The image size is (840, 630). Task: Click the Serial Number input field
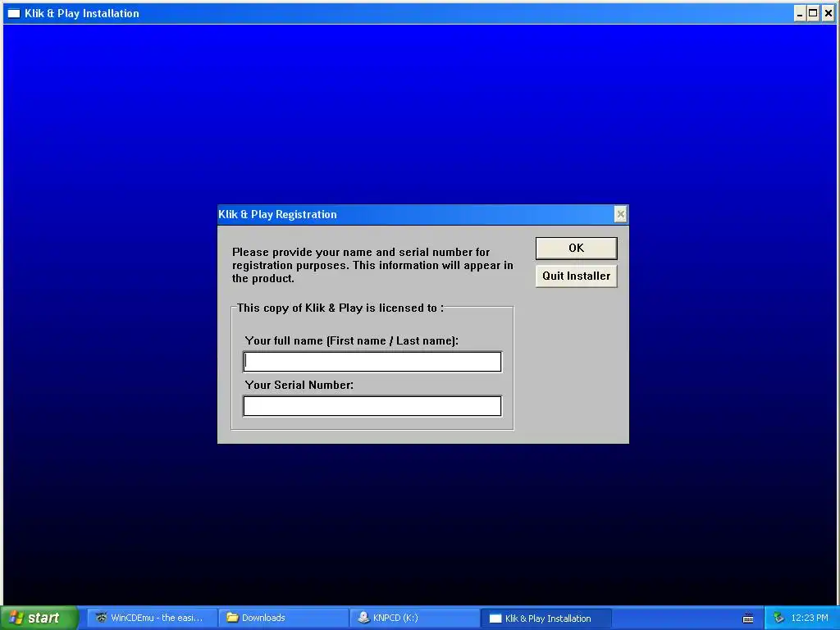pos(372,406)
